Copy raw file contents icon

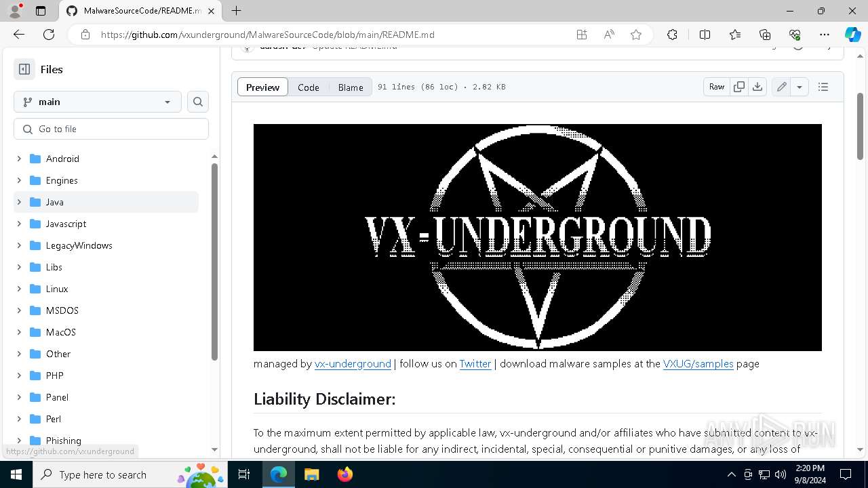739,87
